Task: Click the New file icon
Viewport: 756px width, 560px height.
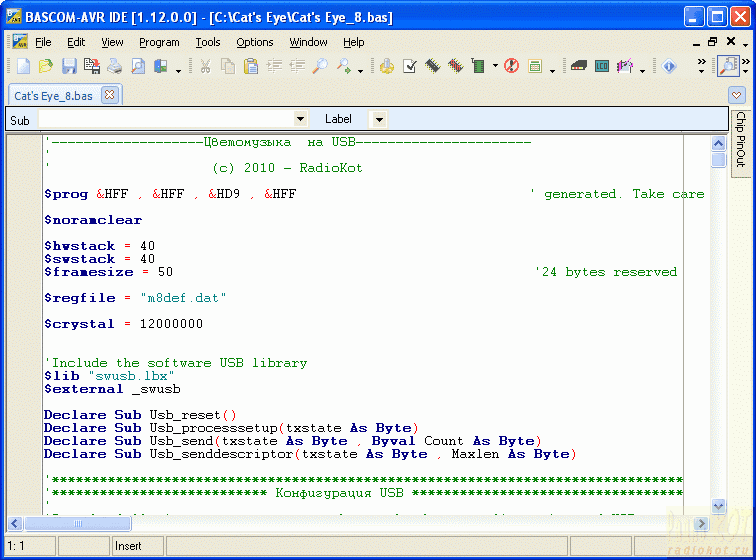Action: 24,67
